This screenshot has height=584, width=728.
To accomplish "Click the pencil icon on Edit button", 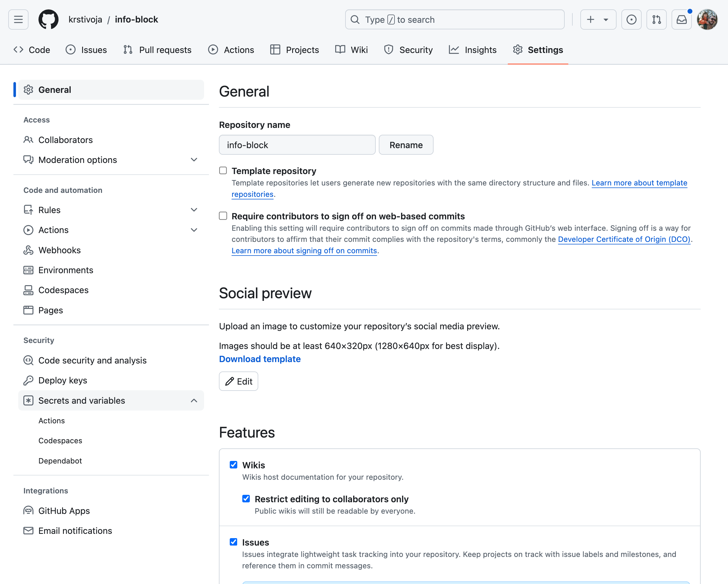I will pyautogui.click(x=230, y=381).
